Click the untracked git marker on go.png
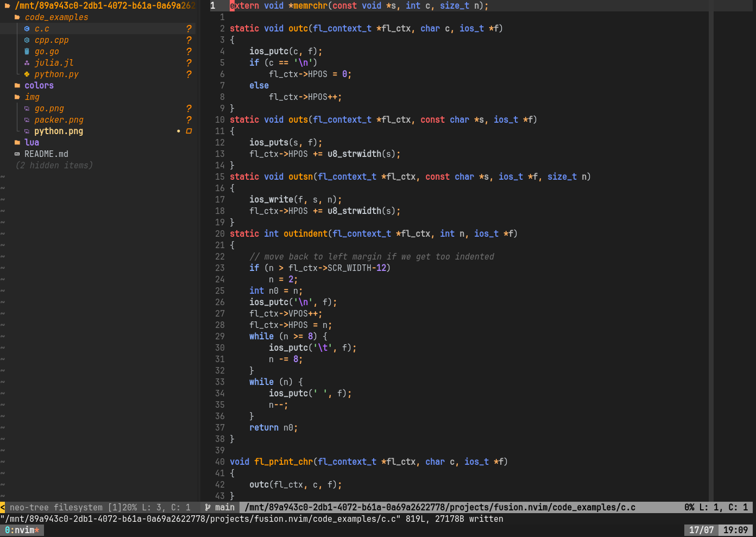Image resolution: width=756 pixels, height=537 pixels. pos(188,109)
